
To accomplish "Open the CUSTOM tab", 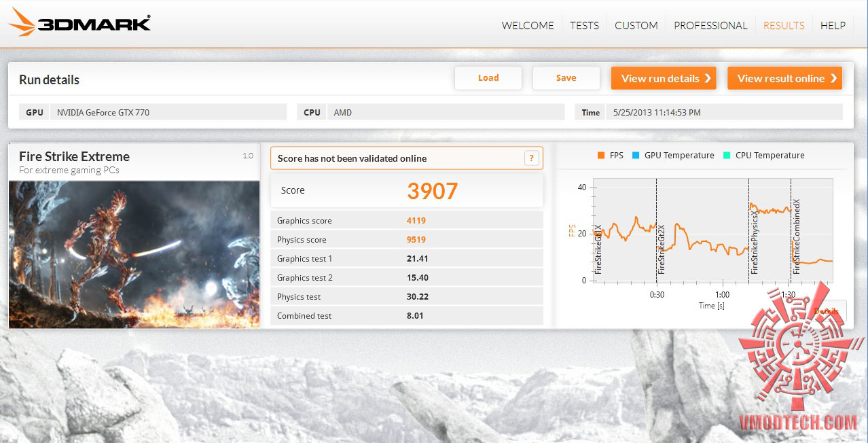I will (636, 26).
